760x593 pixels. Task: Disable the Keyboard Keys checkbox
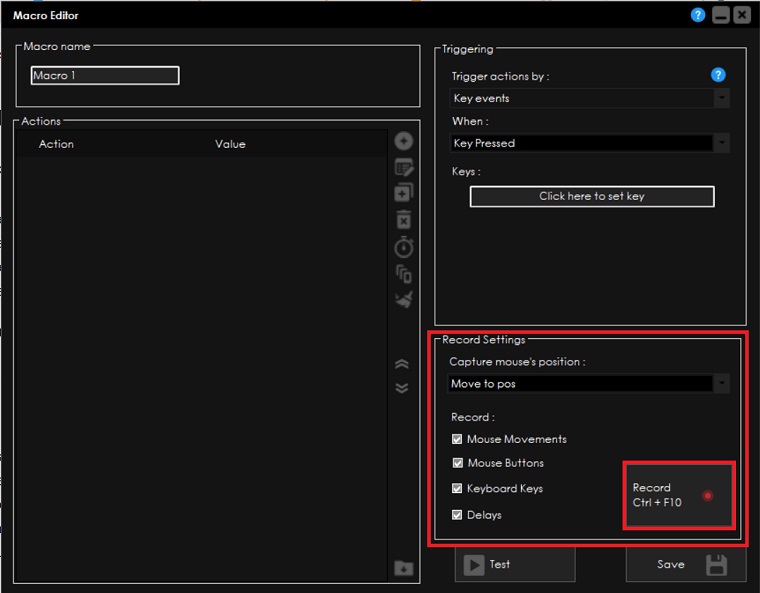[x=457, y=488]
